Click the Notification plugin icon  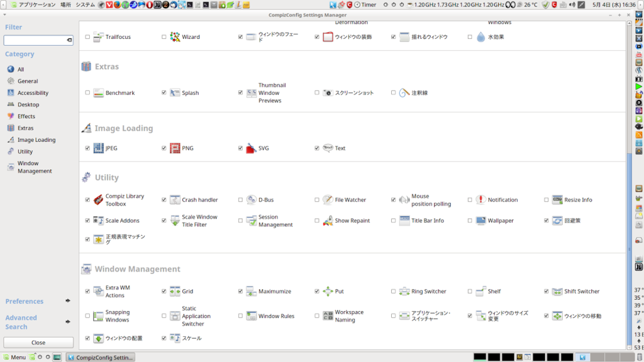point(480,200)
